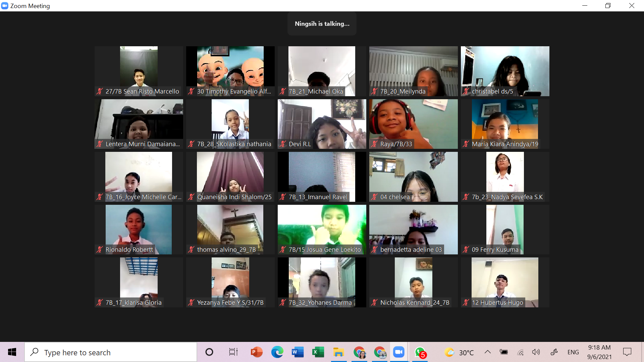Open the Windows Ink pen tray icon
Screen dimensions: 644x362
[x=554, y=352]
